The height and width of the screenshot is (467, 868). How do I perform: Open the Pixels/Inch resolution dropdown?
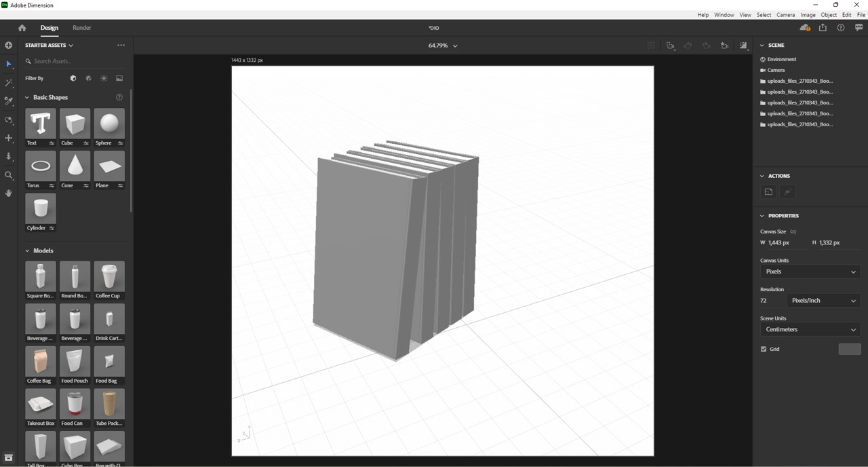(x=824, y=301)
